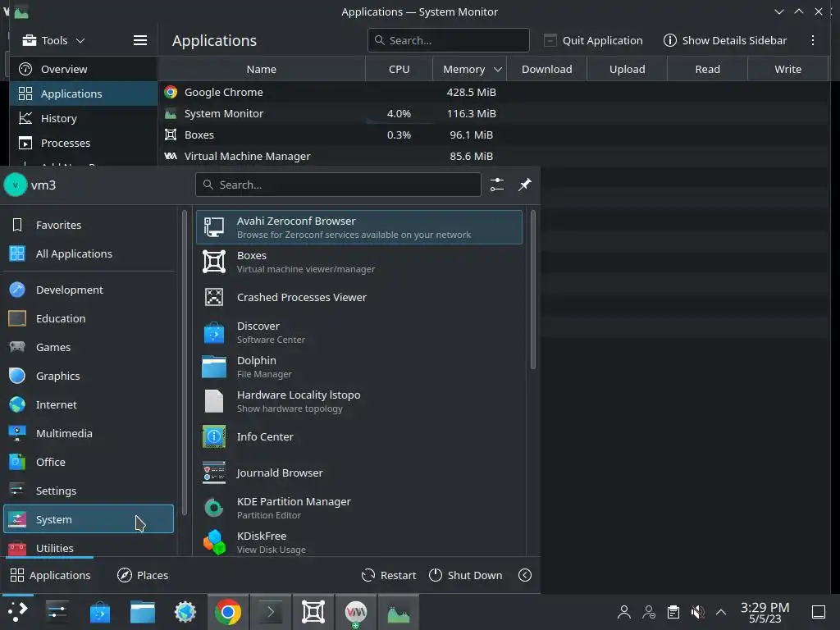Screen dimensions: 840x630
Task: Open the Tools dropdown in System Monitor
Action: click(x=53, y=41)
